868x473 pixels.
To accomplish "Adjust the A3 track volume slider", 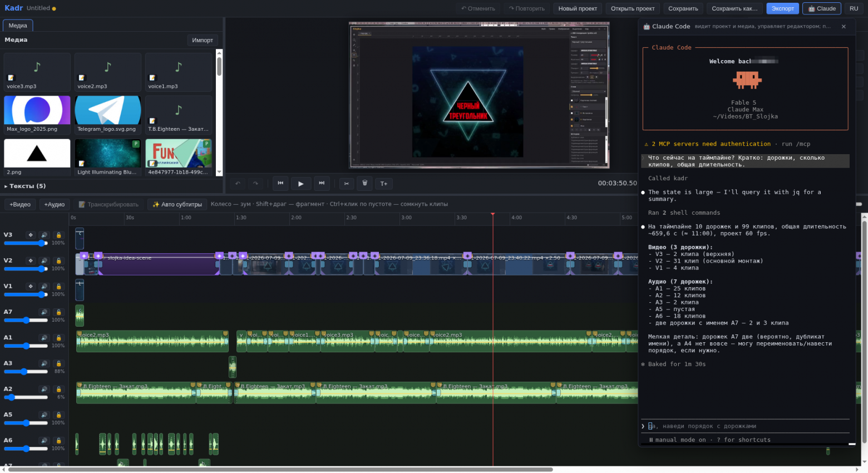I will (x=26, y=371).
